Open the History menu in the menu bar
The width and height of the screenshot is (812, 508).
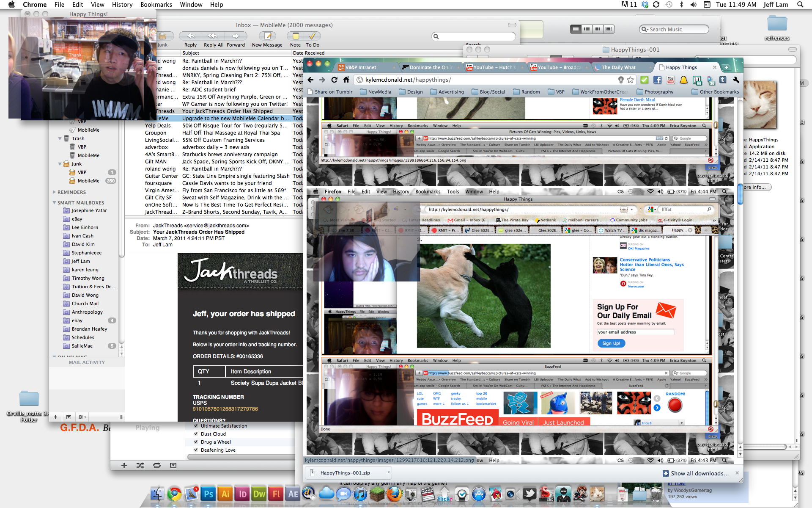point(122,5)
